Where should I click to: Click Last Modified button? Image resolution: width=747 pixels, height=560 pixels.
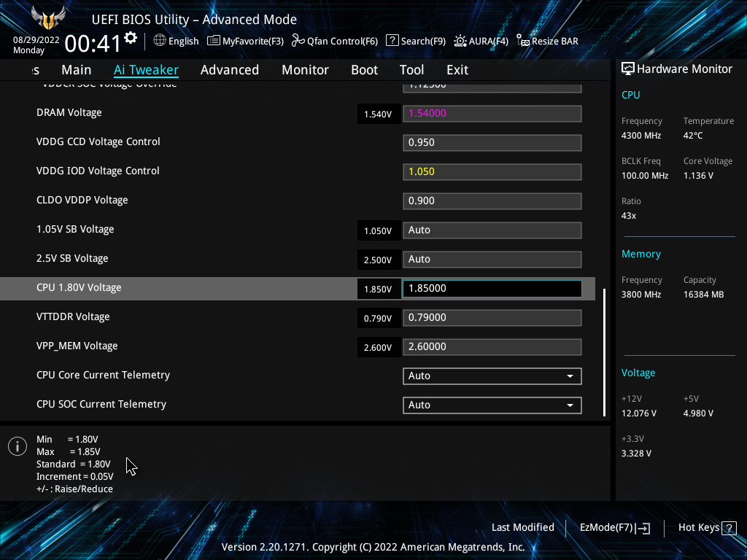(x=522, y=527)
